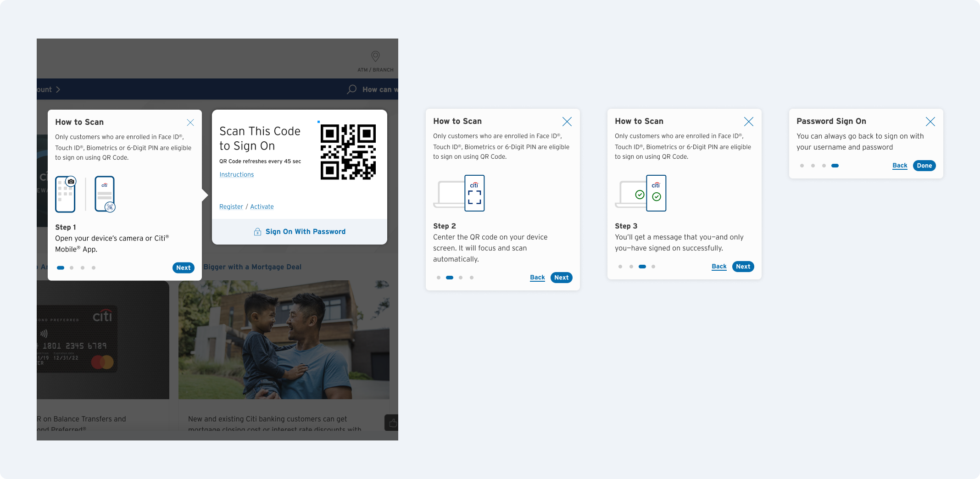Screen dimensions: 980x479
Task: Select first pagination dot in Password Sign On card
Action: click(802, 166)
